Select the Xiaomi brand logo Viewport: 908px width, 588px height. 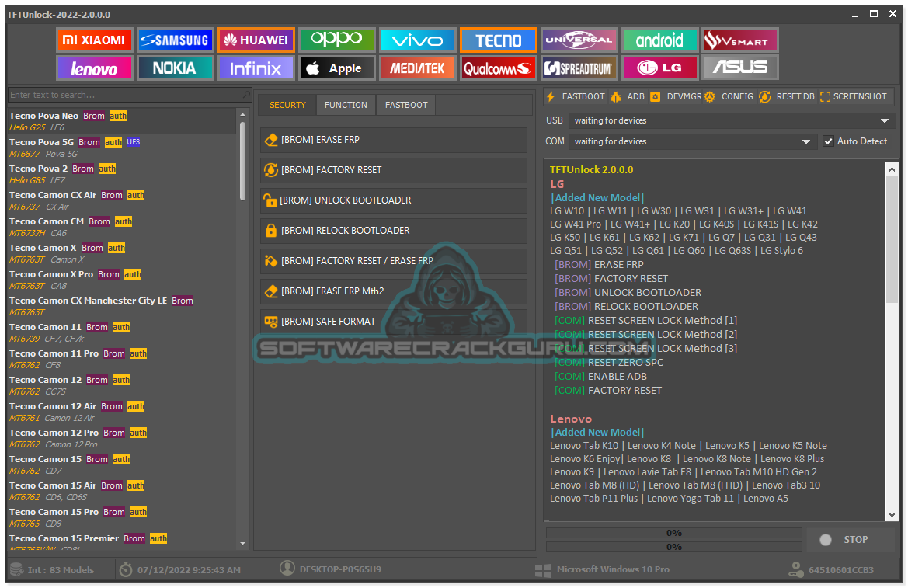[x=95, y=40]
